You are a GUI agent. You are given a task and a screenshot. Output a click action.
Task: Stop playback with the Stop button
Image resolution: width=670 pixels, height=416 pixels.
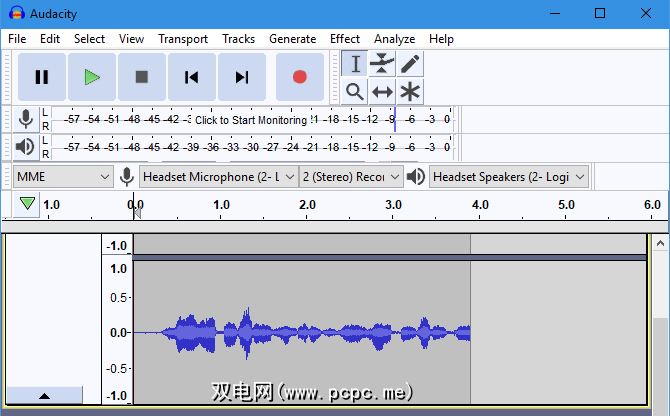click(142, 77)
